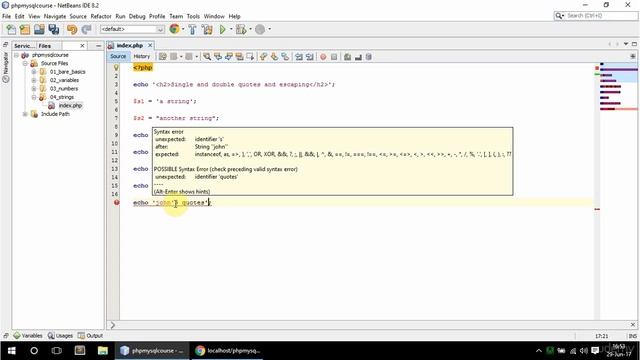Image resolution: width=640 pixels, height=360 pixels.
Task: Click the Undo toolbar icon
Action: (x=72, y=29)
